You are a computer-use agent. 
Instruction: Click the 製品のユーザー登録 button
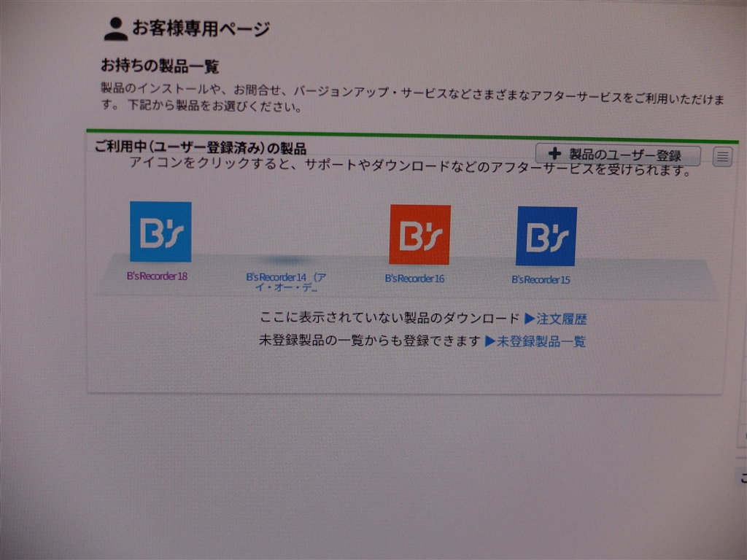(618, 155)
